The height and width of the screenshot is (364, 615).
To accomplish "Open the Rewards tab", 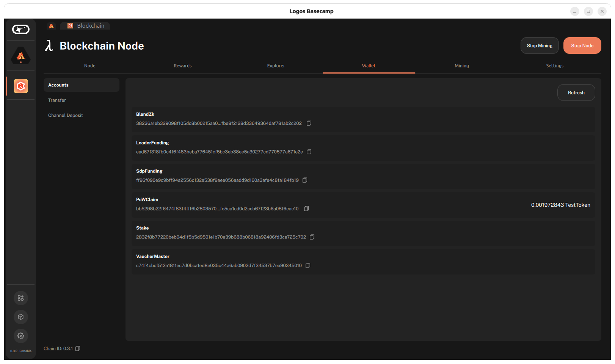I will coord(183,66).
